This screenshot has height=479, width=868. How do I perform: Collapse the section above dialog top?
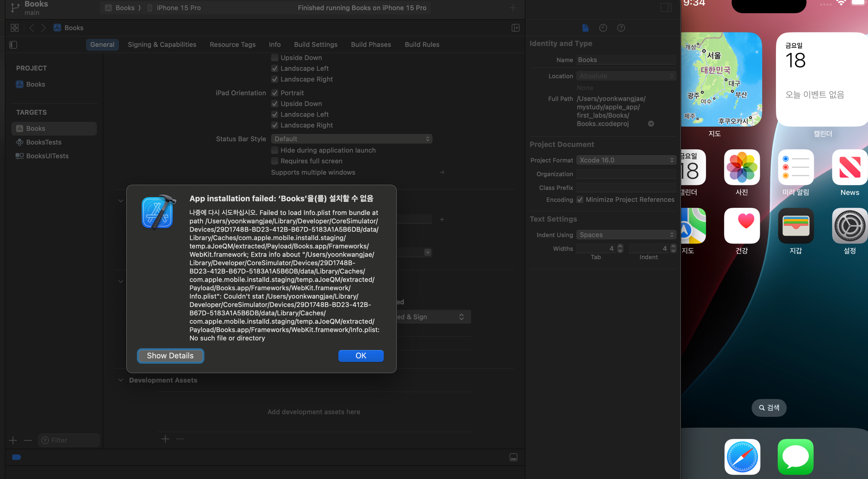click(x=121, y=201)
